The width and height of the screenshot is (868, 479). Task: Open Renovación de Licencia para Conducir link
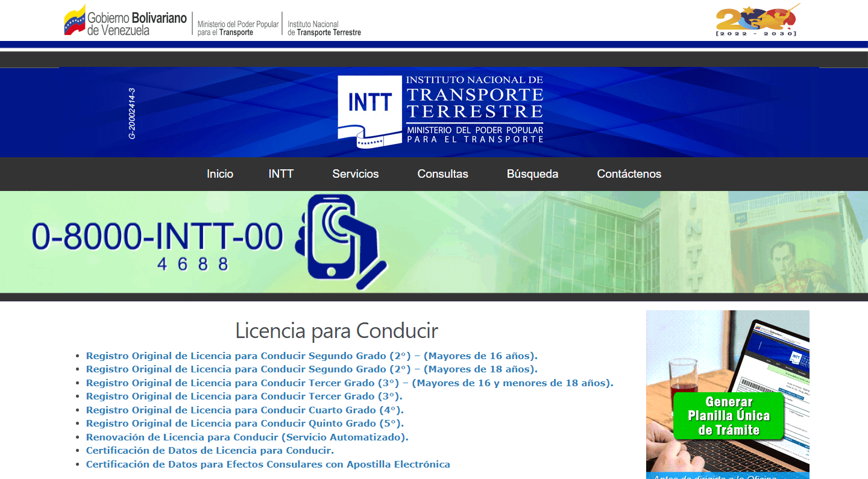[x=247, y=437]
